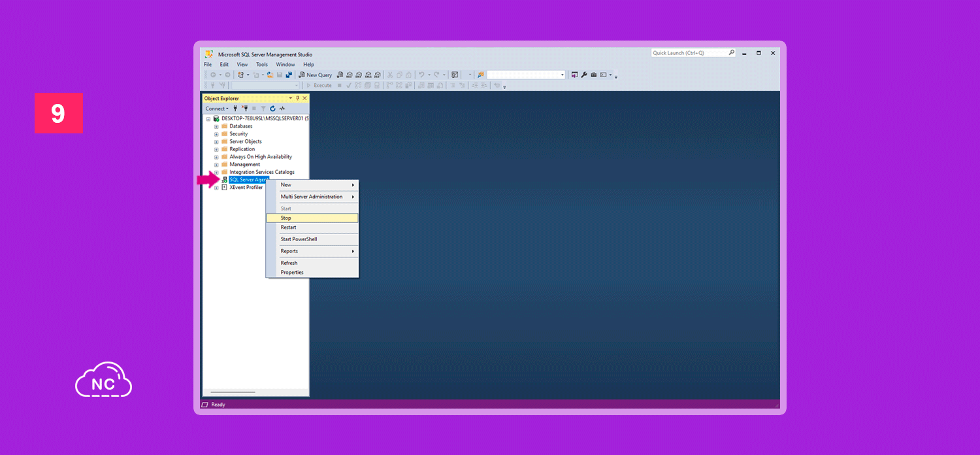Choose Restart from the context menu
The width and height of the screenshot is (980, 455).
(312, 227)
